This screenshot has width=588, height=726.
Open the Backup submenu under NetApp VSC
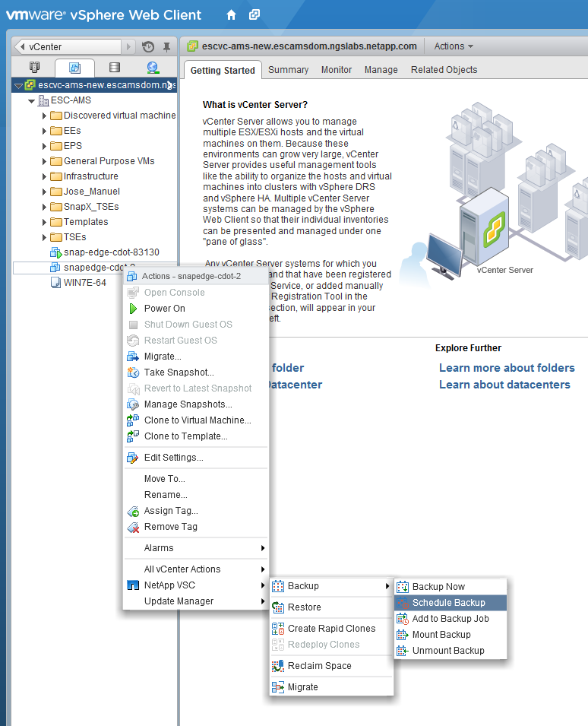click(x=331, y=586)
